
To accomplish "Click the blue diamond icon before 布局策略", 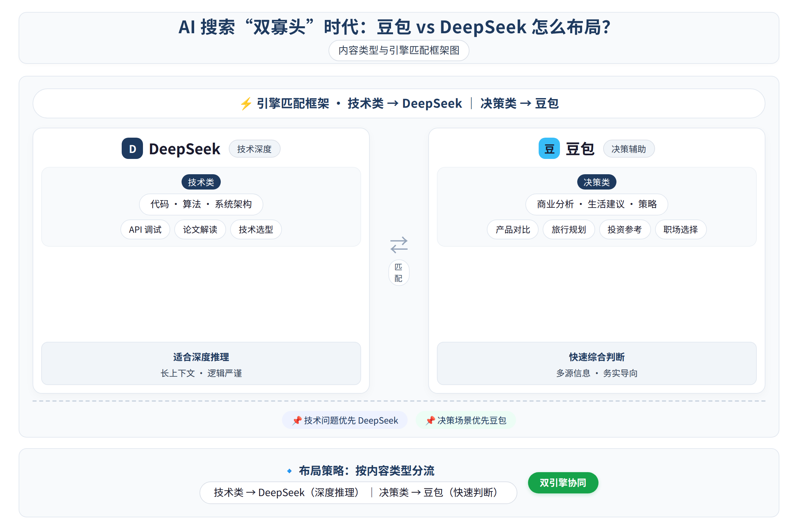I will click(x=289, y=471).
